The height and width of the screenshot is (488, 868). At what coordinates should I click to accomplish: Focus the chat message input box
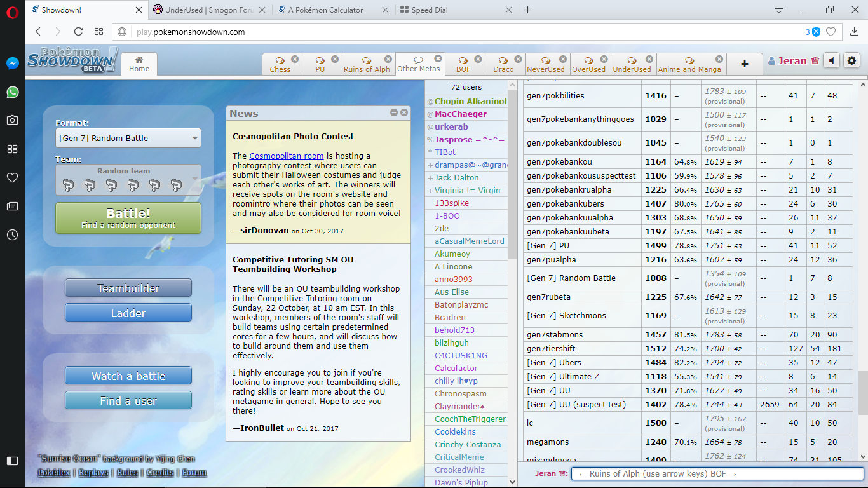point(718,473)
